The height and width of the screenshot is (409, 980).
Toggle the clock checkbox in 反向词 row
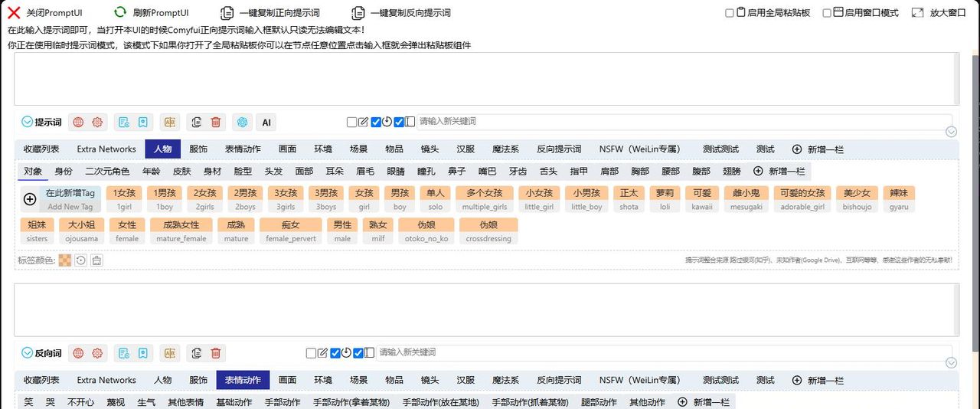click(x=335, y=353)
